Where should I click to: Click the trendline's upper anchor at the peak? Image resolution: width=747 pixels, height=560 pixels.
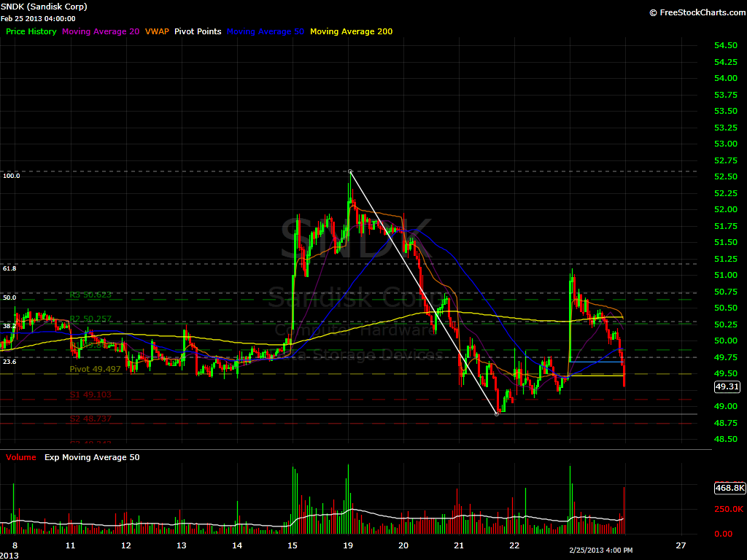(350, 171)
